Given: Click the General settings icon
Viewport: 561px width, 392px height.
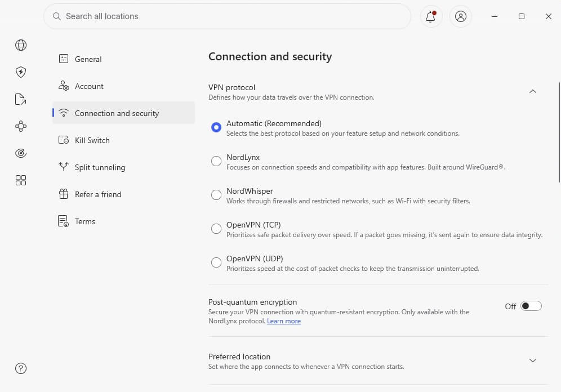Looking at the screenshot, I should pyautogui.click(x=64, y=59).
